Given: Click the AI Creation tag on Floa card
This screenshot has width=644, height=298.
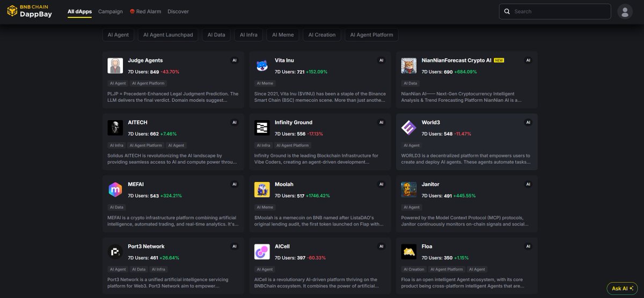Looking at the screenshot, I should point(414,270).
